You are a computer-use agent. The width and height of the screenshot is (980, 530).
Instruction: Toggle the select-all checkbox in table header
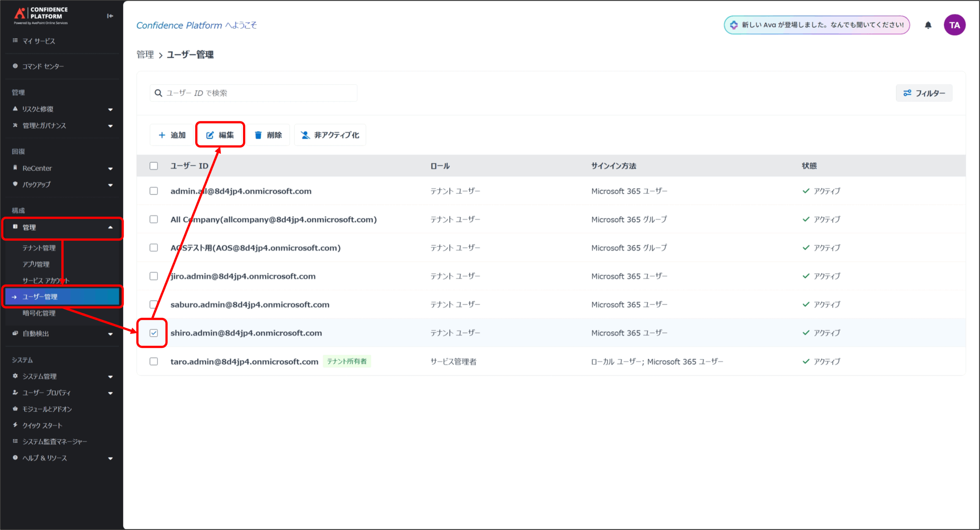point(154,166)
